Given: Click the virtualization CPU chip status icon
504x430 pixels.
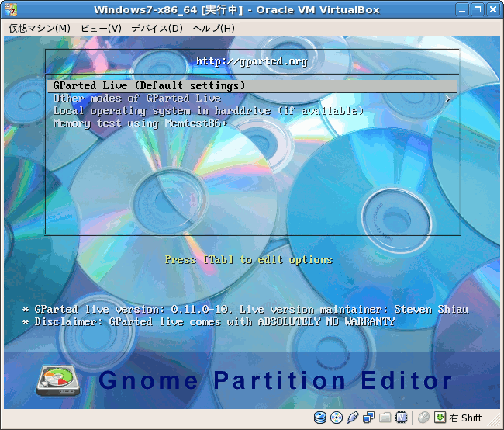Looking at the screenshot, I should (402, 418).
